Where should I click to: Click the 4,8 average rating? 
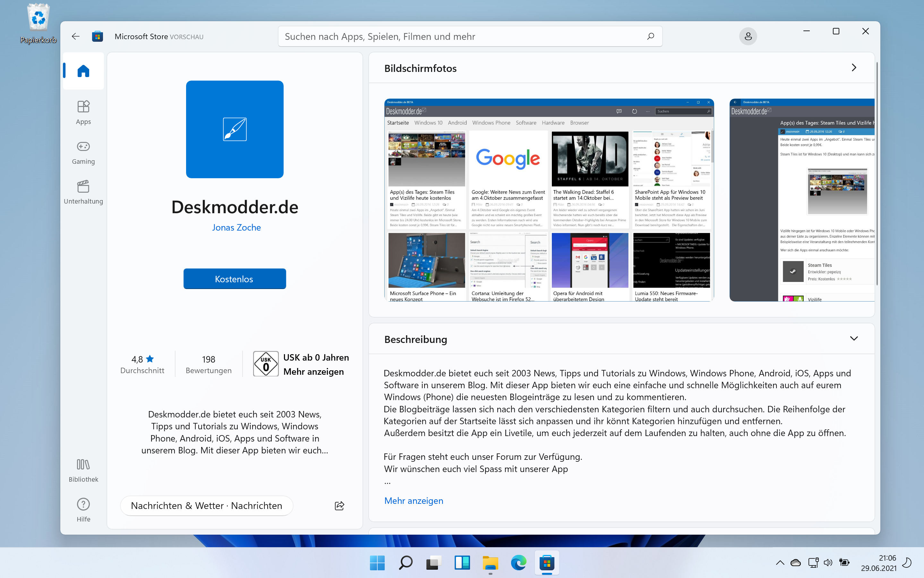pyautogui.click(x=142, y=364)
